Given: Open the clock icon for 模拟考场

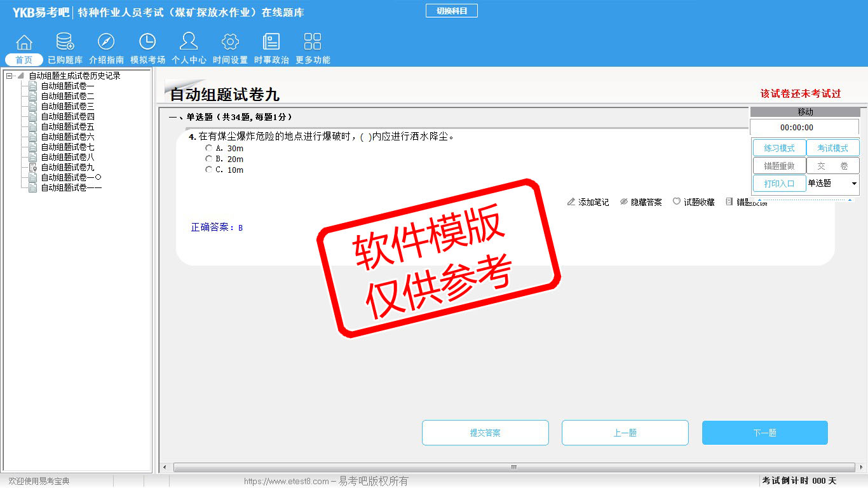Looking at the screenshot, I should pyautogui.click(x=147, y=43).
